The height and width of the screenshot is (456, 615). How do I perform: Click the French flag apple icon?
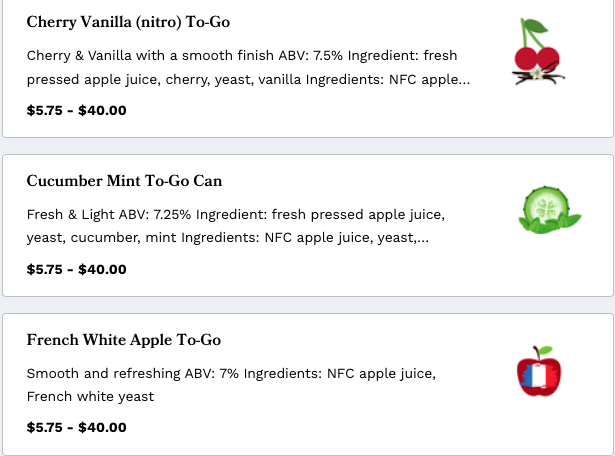point(539,371)
